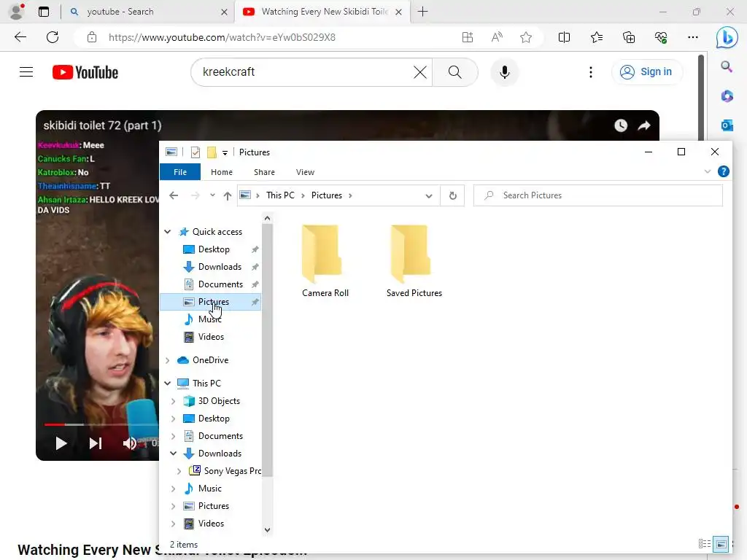Viewport: 747px width, 560px height.
Task: Run the YouTube search magnifier button
Action: click(x=455, y=72)
